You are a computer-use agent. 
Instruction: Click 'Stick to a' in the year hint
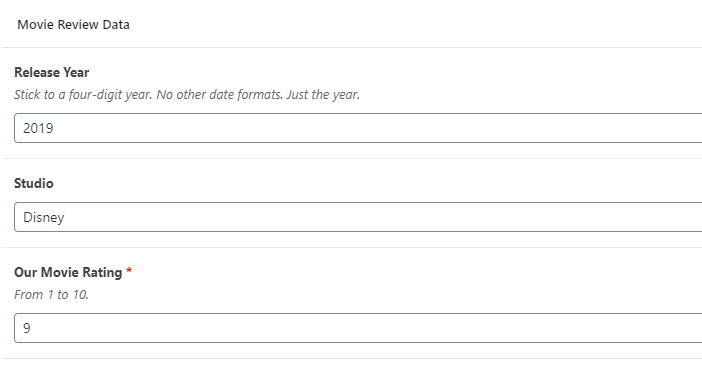tap(39, 95)
